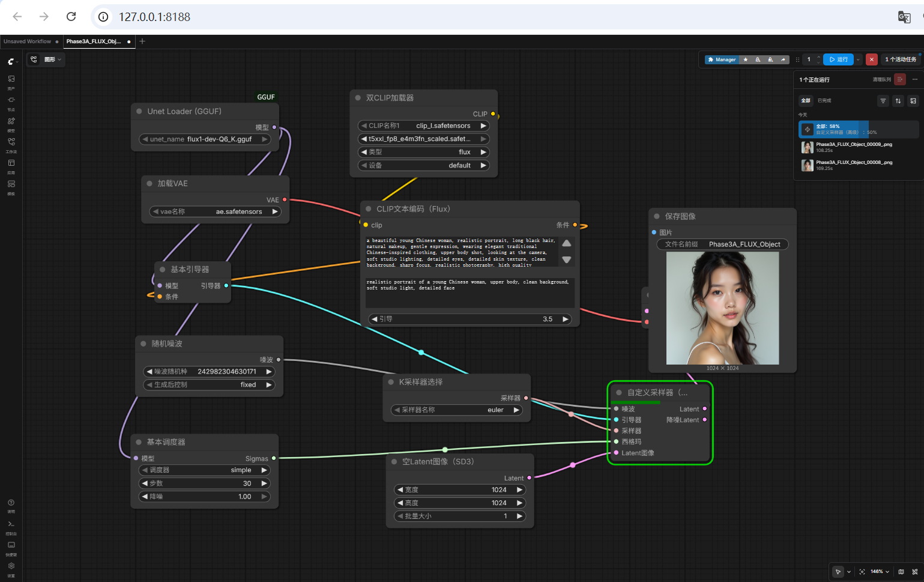Image resolution: width=924 pixels, height=582 pixels.
Task: Open 生成后控制 fixed selector
Action: click(209, 384)
